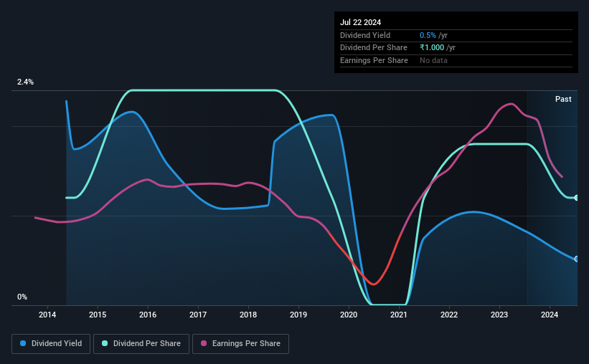This screenshot has width=589, height=364.
Task: Click the 2023 x-axis label
Action: point(499,315)
